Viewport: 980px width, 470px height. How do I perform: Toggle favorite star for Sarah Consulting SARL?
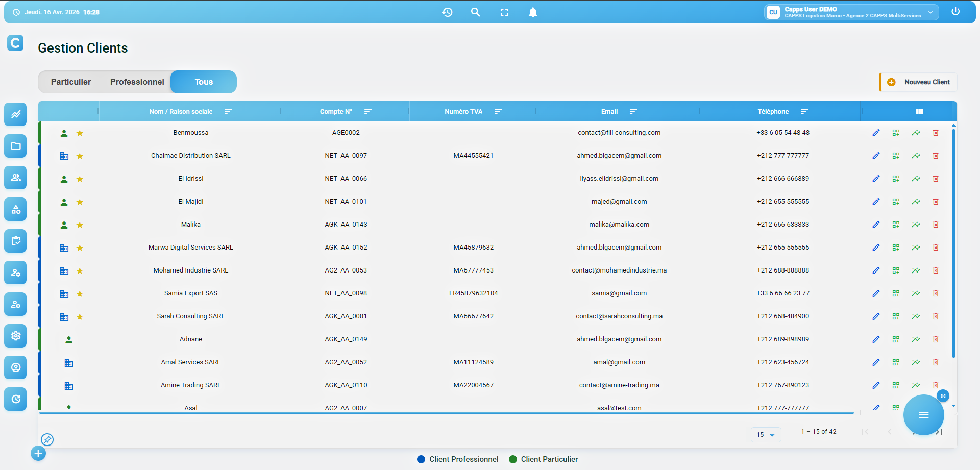(x=80, y=317)
